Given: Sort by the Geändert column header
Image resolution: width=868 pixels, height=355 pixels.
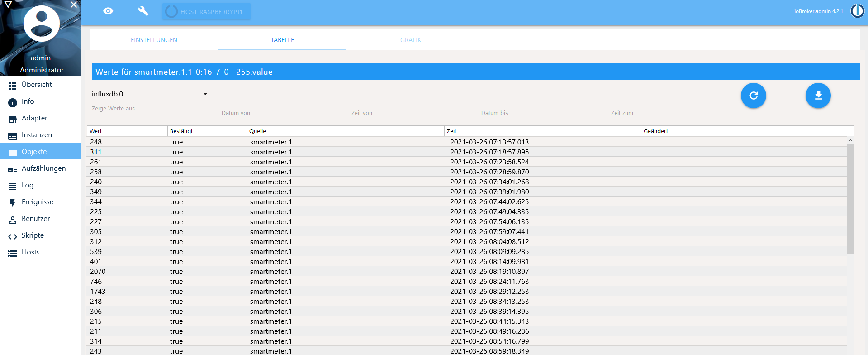Looking at the screenshot, I should pyautogui.click(x=748, y=131).
